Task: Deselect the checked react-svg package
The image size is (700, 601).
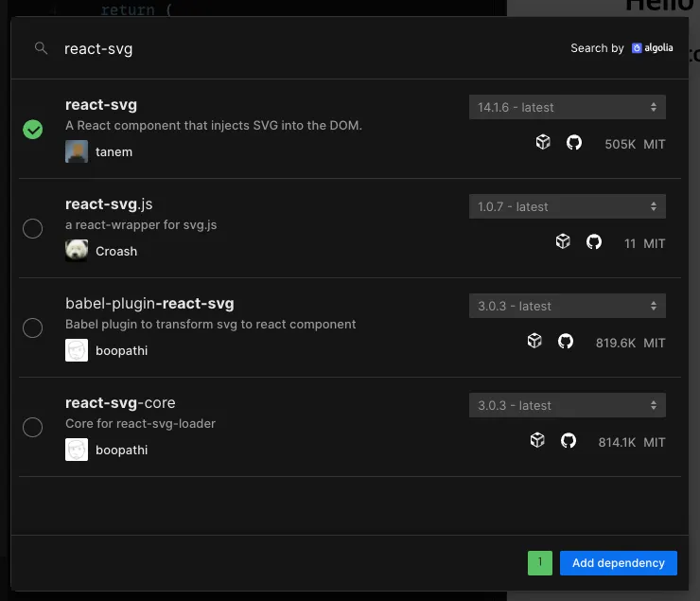Action: coord(32,130)
